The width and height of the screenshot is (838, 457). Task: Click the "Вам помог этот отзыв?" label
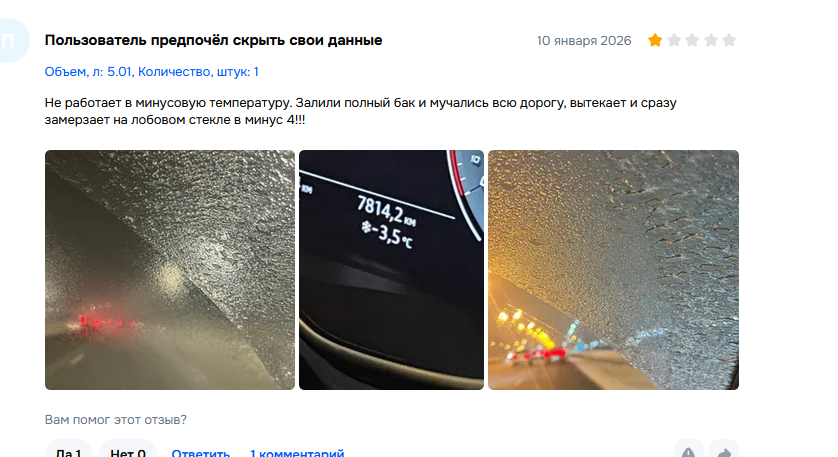click(115, 420)
